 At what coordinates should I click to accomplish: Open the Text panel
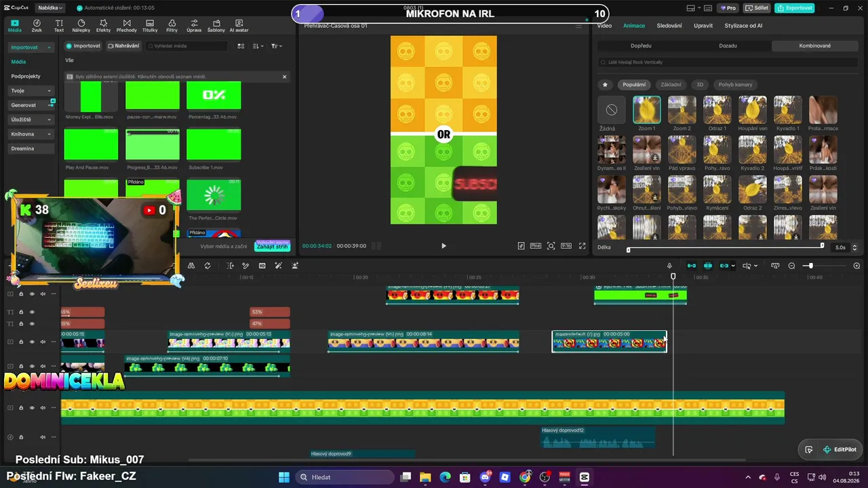59,26
